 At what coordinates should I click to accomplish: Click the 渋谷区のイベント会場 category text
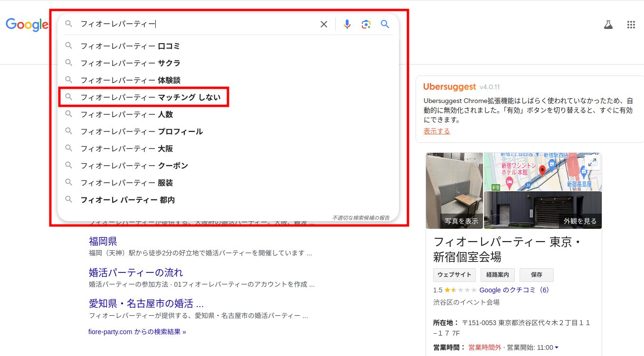466,302
